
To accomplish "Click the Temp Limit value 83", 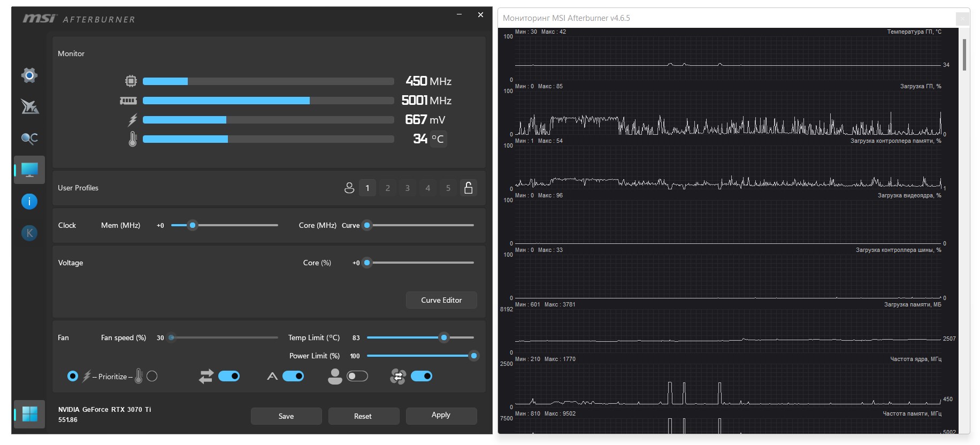I will coord(356,338).
